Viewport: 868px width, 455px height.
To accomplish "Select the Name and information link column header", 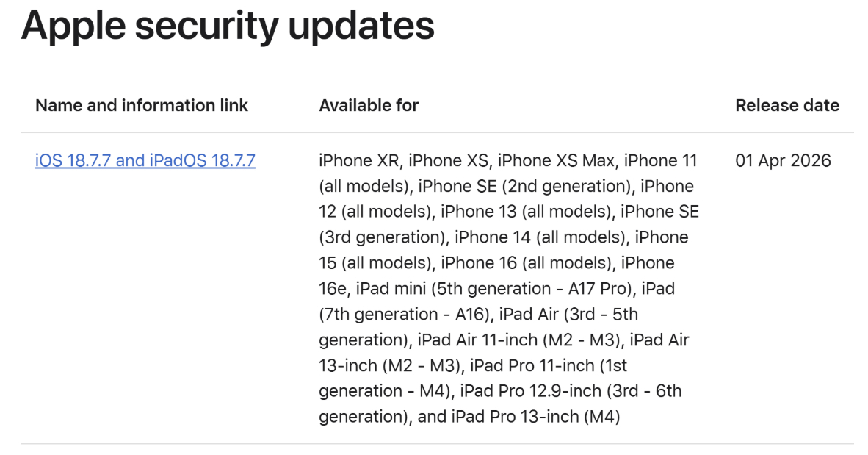I will pyautogui.click(x=142, y=105).
